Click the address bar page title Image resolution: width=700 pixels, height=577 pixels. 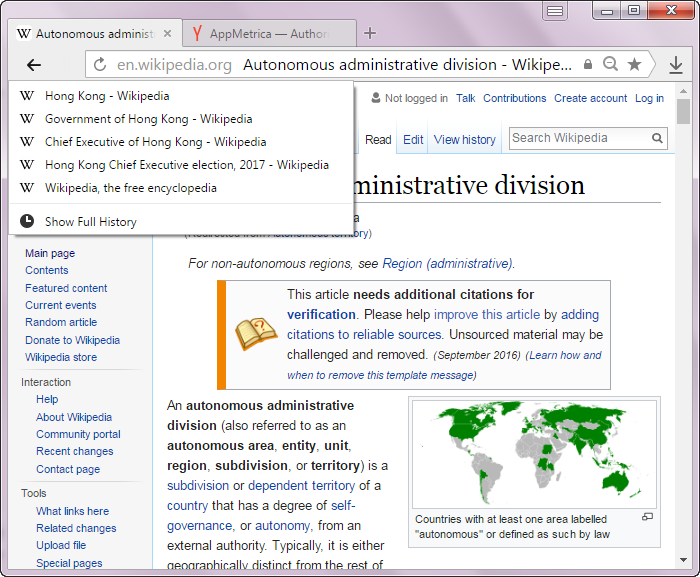[407, 65]
